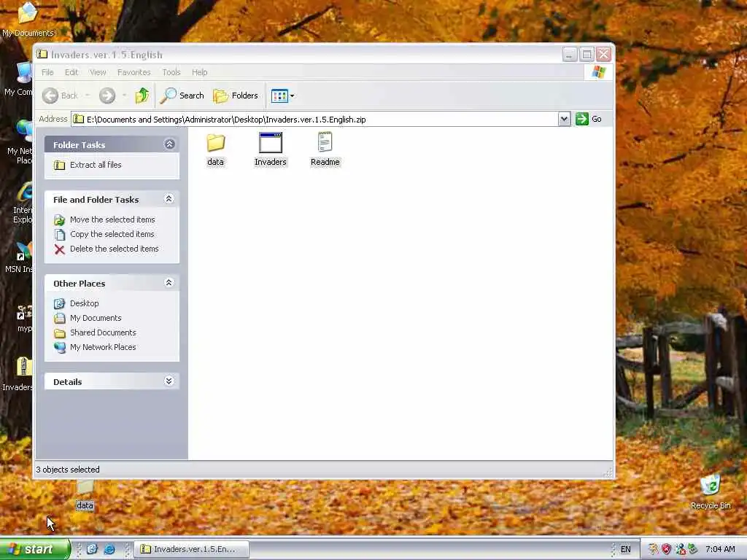The width and height of the screenshot is (747, 560).
Task: Click Move the selected items
Action: point(112,219)
